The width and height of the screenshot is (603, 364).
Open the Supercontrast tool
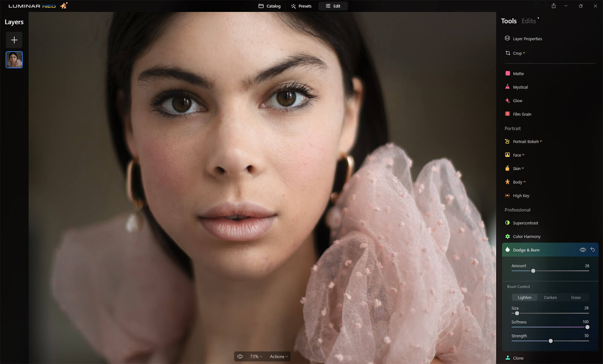click(x=525, y=223)
